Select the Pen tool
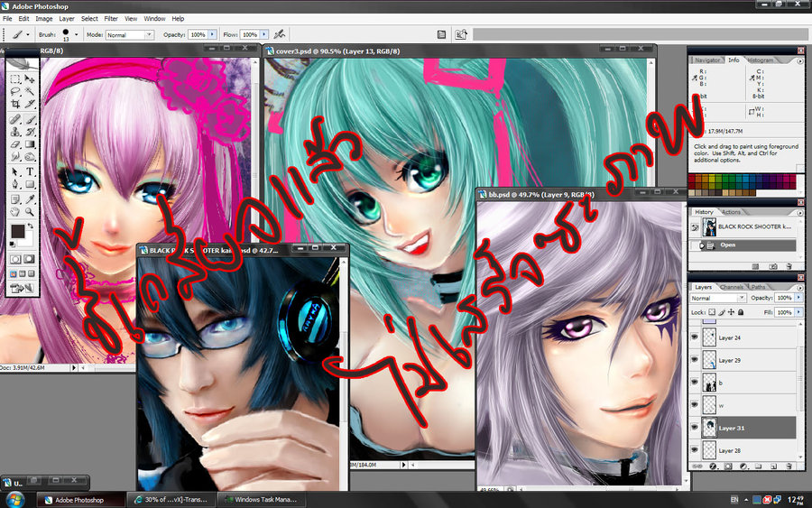Screen dimensions: 812x508 point(15,184)
